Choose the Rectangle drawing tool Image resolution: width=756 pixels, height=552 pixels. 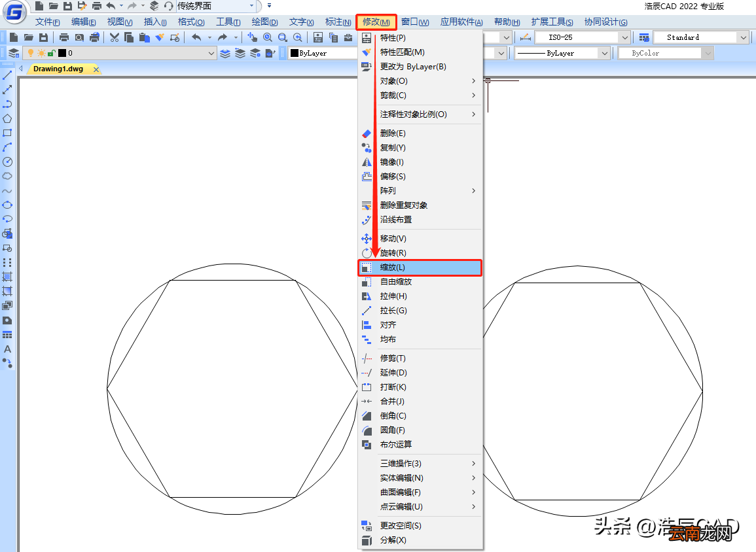(7, 133)
